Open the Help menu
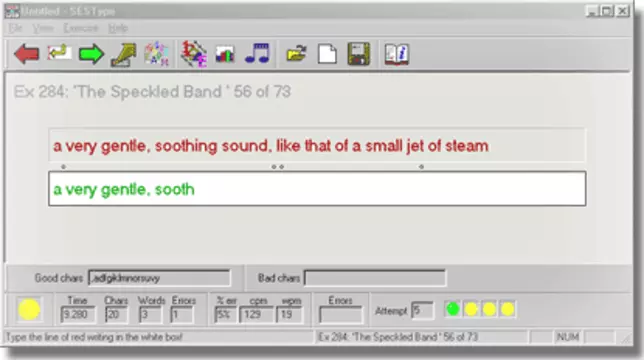 pyautogui.click(x=118, y=28)
